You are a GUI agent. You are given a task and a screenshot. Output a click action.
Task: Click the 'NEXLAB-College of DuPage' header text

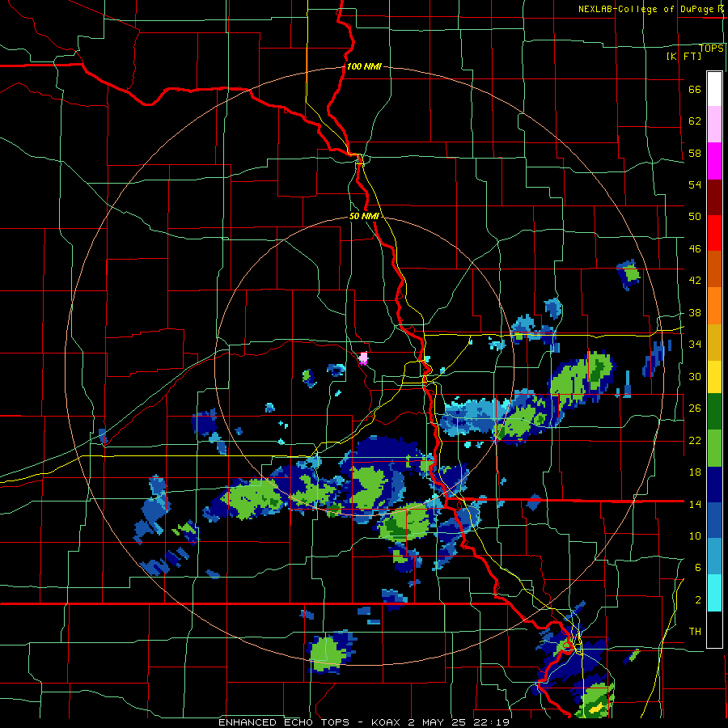coord(645,9)
